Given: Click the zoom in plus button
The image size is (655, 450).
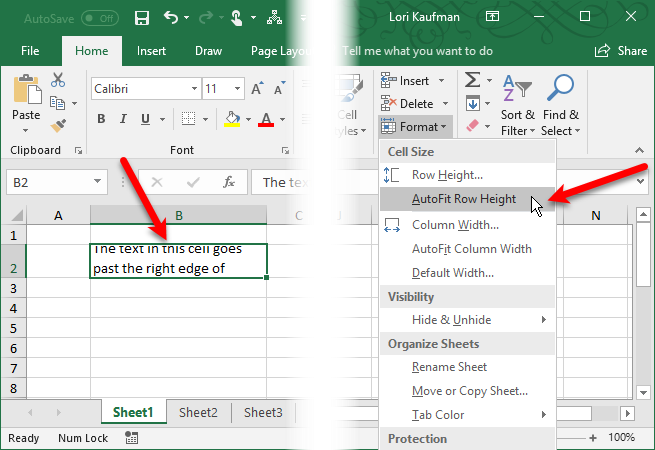Looking at the screenshot, I should click(593, 438).
